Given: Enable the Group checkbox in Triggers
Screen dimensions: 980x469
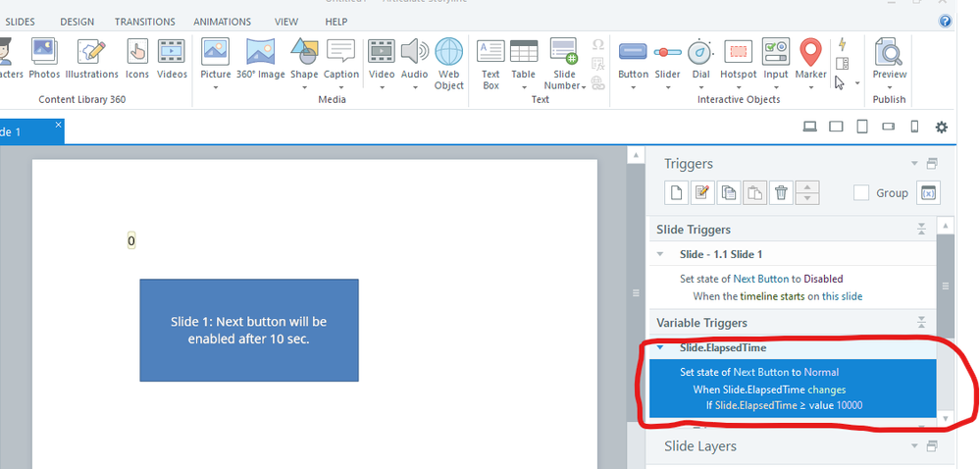Looking at the screenshot, I should 861,193.
